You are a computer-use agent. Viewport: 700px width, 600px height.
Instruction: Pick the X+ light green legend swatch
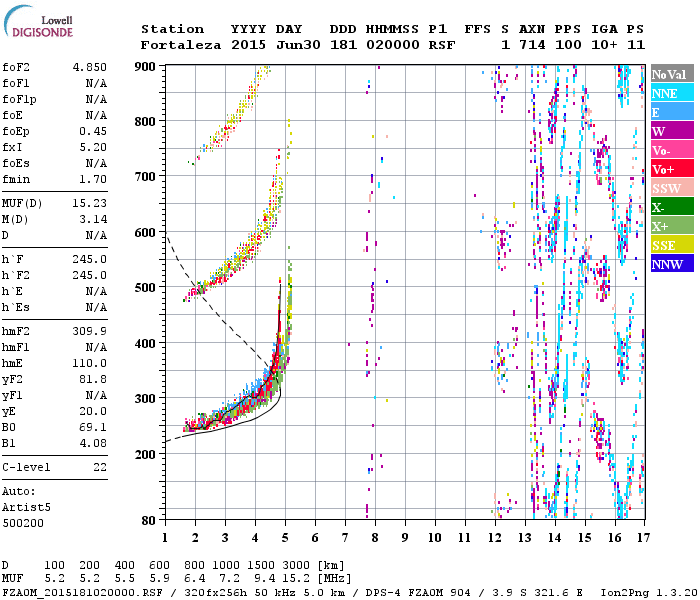(671, 226)
